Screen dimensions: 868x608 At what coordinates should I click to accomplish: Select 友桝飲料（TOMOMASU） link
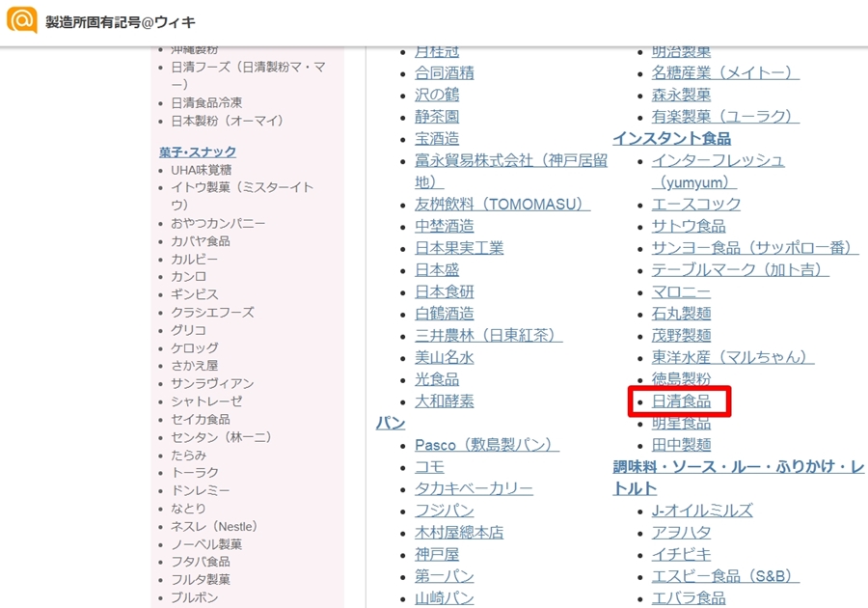pyautogui.click(x=502, y=204)
